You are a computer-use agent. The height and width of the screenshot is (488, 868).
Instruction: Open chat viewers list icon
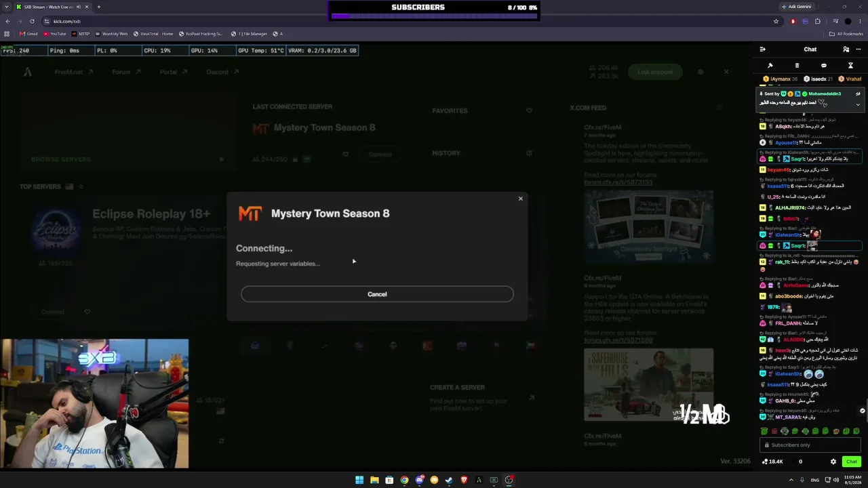(x=846, y=49)
